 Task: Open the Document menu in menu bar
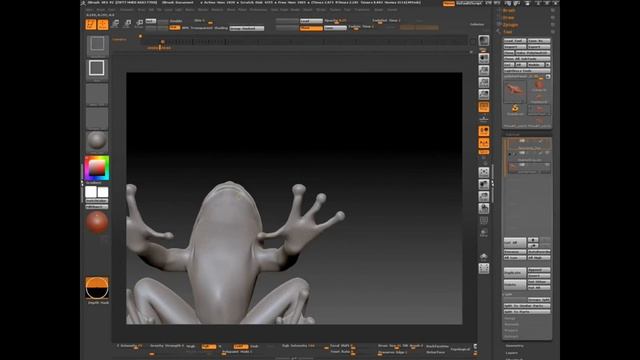tap(127, 9)
